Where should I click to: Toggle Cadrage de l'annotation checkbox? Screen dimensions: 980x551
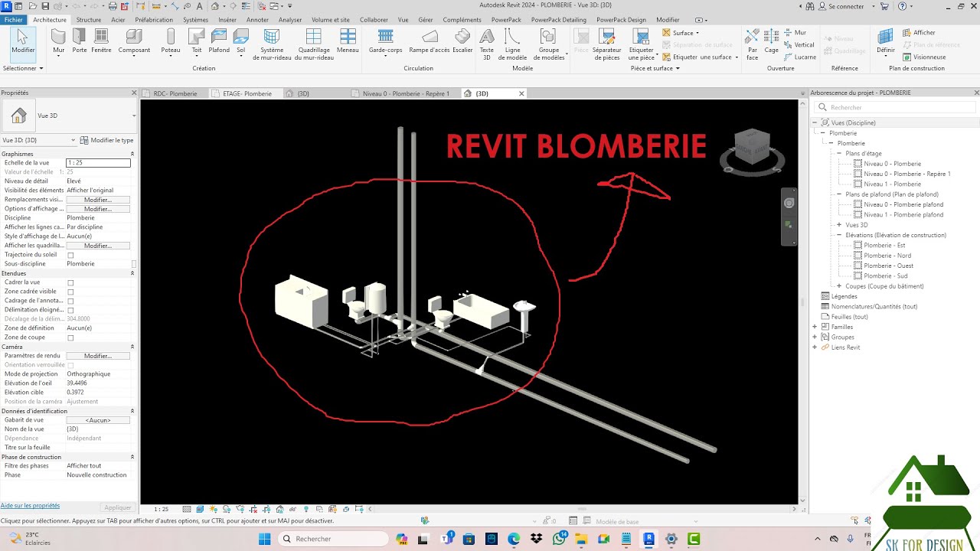70,301
